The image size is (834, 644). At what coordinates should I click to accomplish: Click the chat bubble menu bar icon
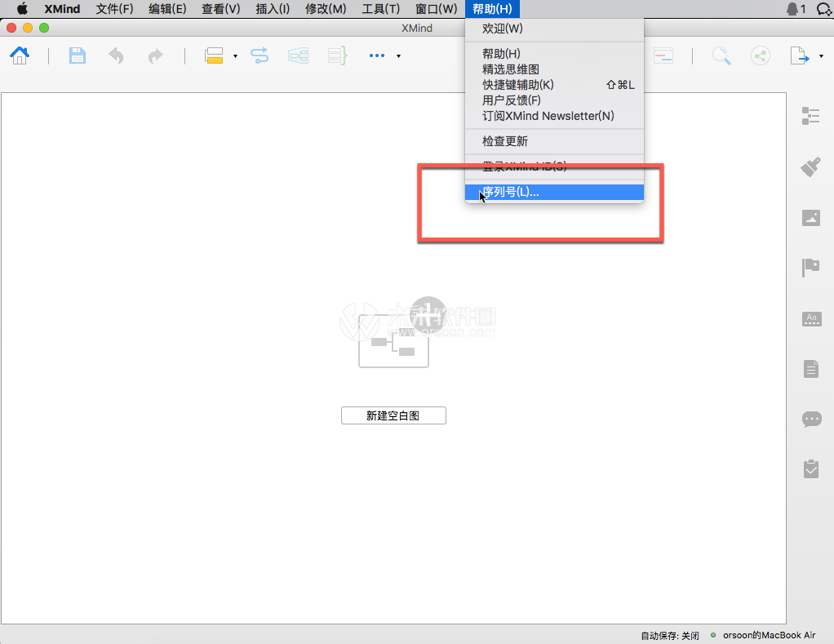[824, 9]
